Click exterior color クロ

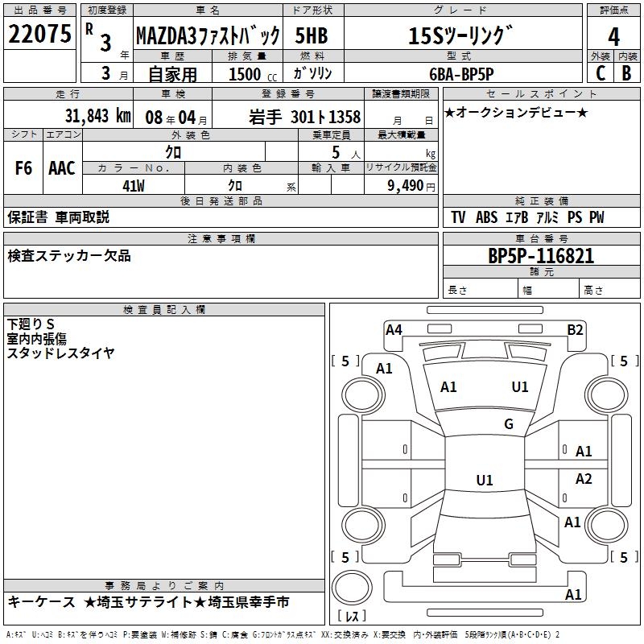click(173, 152)
